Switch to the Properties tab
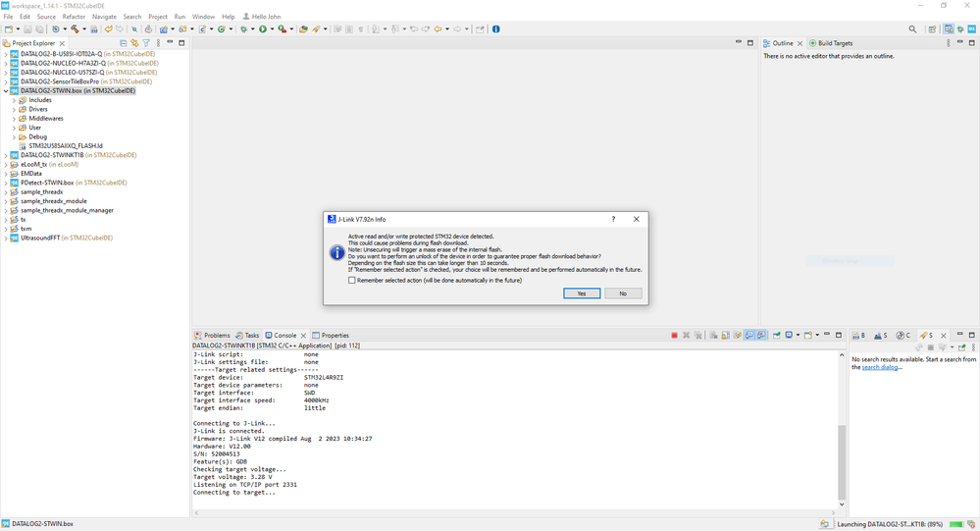 click(x=331, y=336)
